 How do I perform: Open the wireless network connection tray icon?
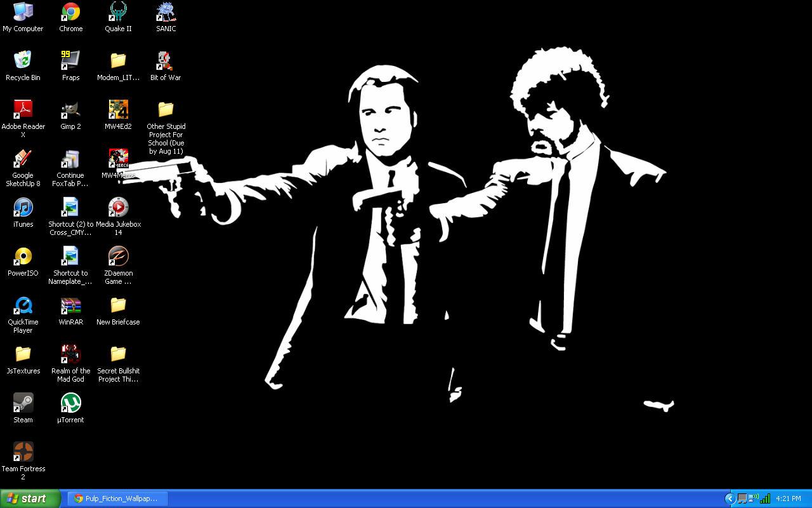click(753, 498)
